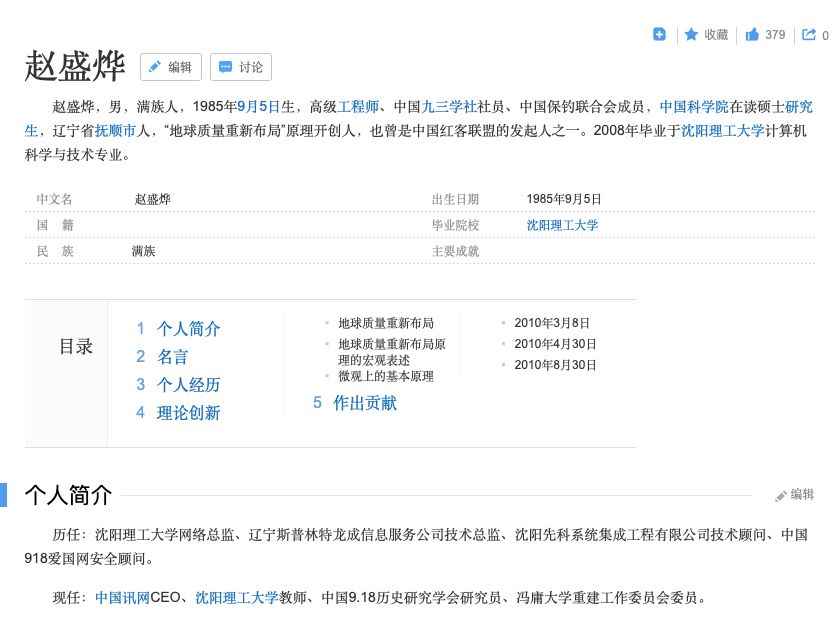Select 个人经历 from the contents list
Image resolution: width=838 pixels, height=632 pixels.
coord(188,384)
